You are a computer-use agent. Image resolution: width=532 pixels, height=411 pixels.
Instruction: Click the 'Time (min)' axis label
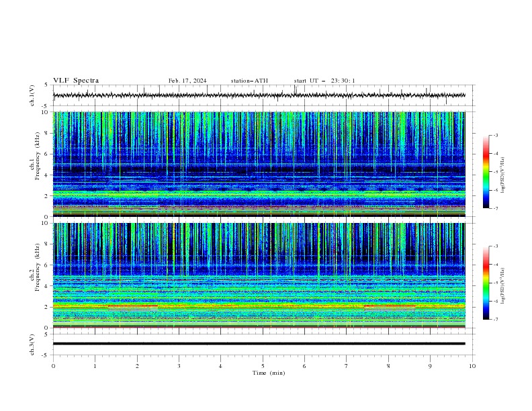[x=269, y=373]
